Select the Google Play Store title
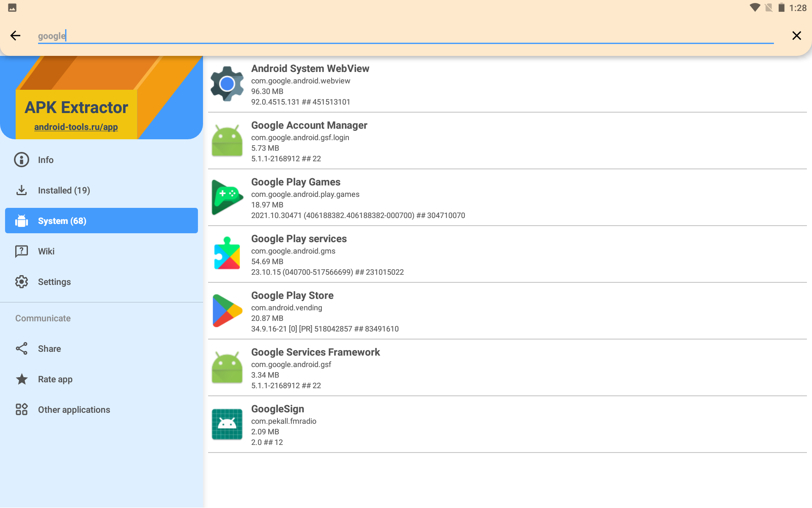Screen dimensions: 812x508 tap(292, 295)
